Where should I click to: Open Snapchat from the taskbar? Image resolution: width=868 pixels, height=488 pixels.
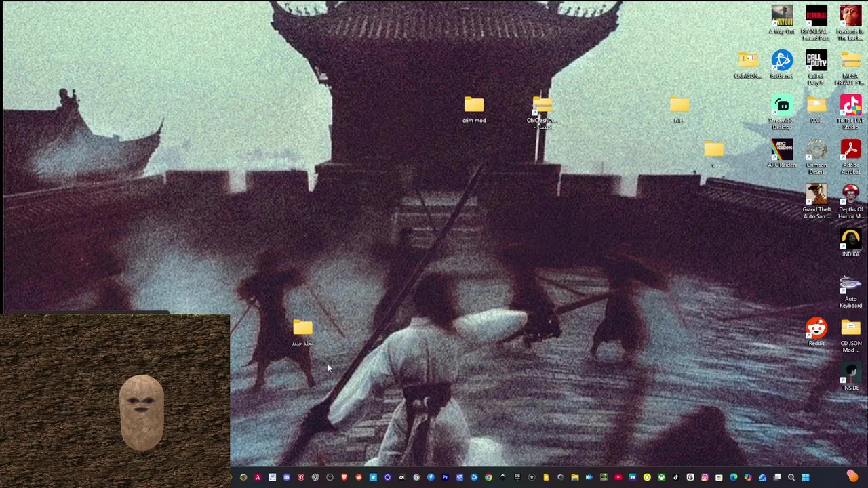[x=647, y=478]
